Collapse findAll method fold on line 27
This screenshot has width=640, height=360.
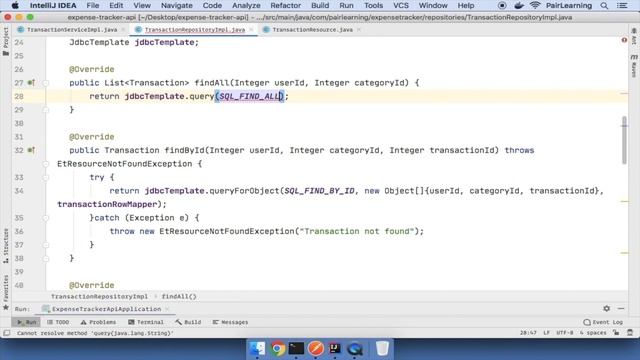(x=46, y=83)
